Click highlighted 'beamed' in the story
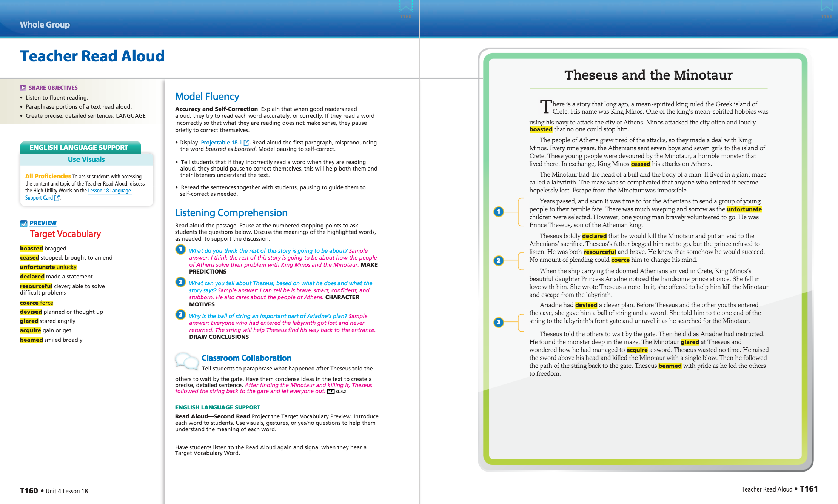 pos(670,366)
